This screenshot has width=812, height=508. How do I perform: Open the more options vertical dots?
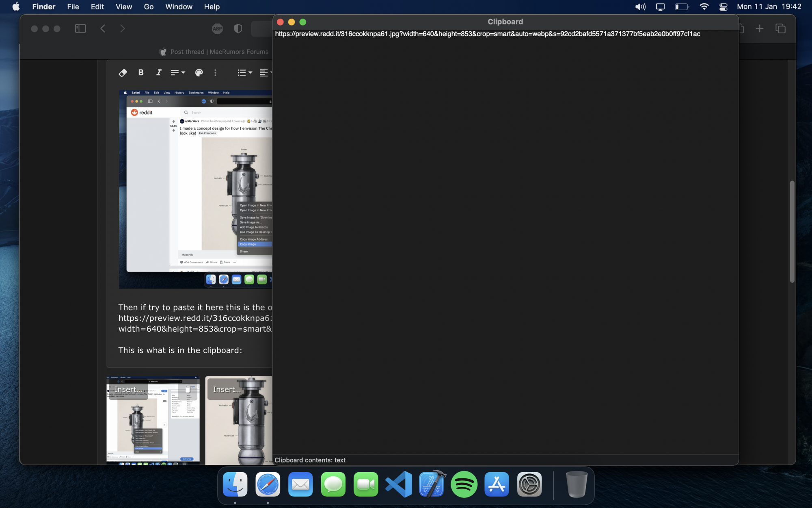(215, 72)
